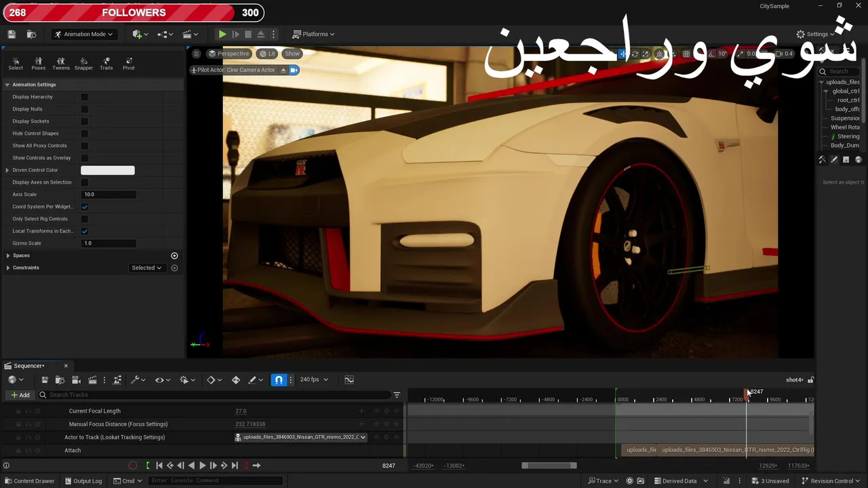Tick Hide Control Shapes checkbox
Image resolution: width=868 pixels, height=488 pixels.
[84, 134]
